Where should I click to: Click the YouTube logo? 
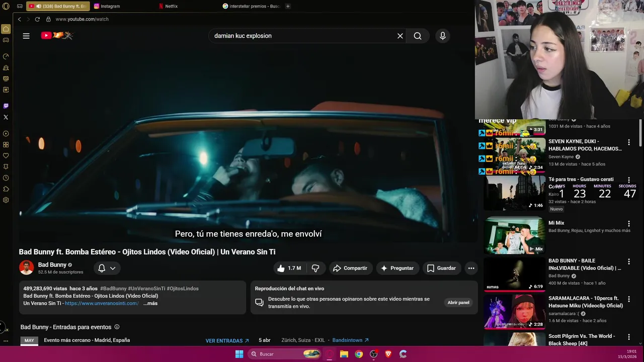57,35
